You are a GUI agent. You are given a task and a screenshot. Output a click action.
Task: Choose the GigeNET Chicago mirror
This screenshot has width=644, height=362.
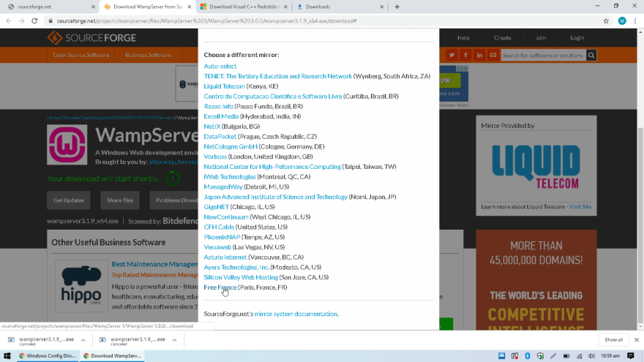216,207
